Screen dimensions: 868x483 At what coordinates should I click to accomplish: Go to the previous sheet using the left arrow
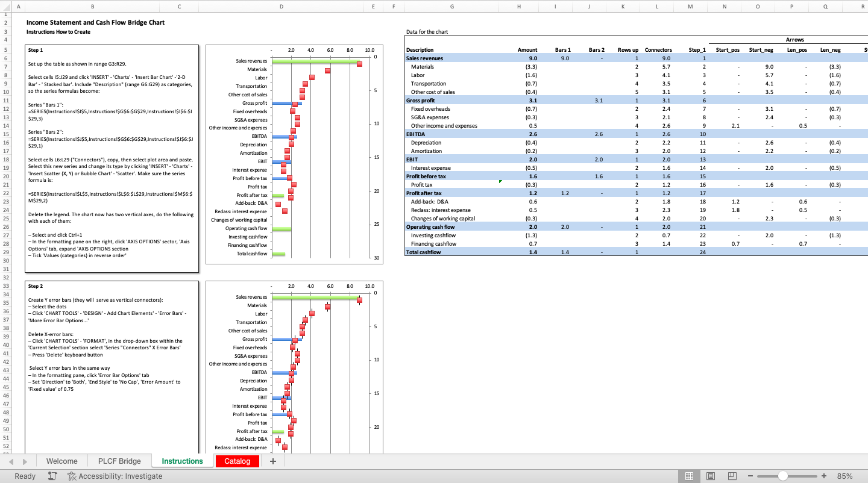tap(11, 461)
